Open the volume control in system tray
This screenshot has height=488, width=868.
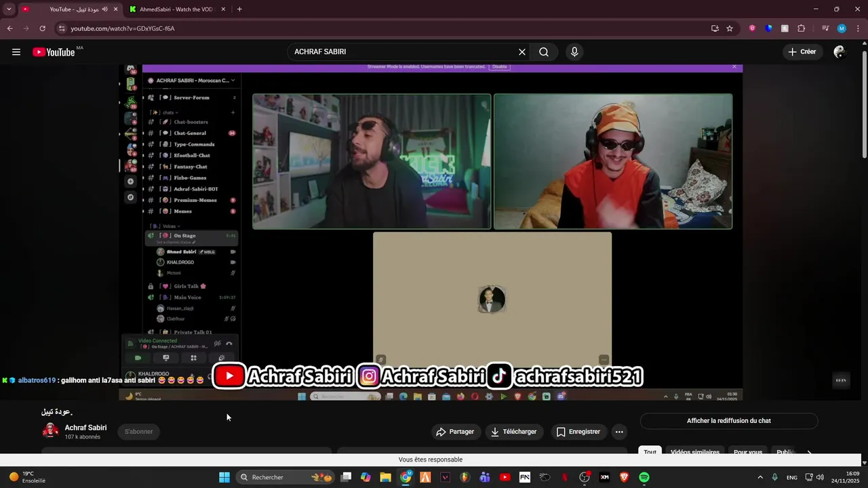coord(821,477)
